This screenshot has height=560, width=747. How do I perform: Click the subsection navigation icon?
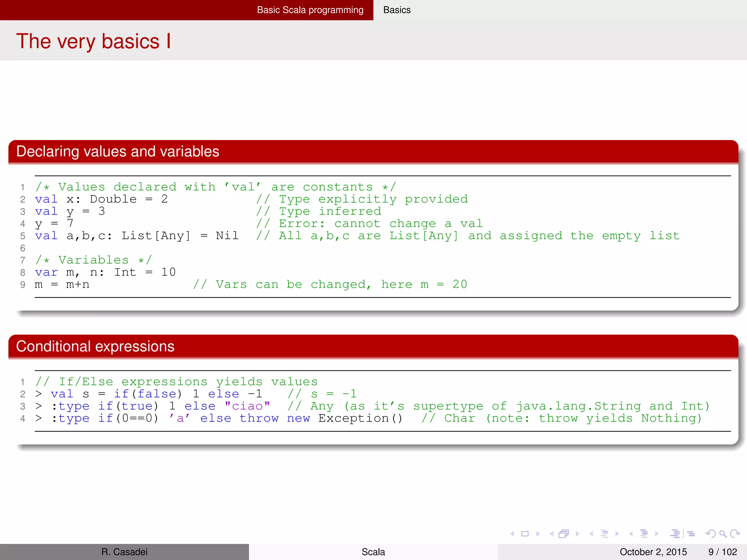604,534
